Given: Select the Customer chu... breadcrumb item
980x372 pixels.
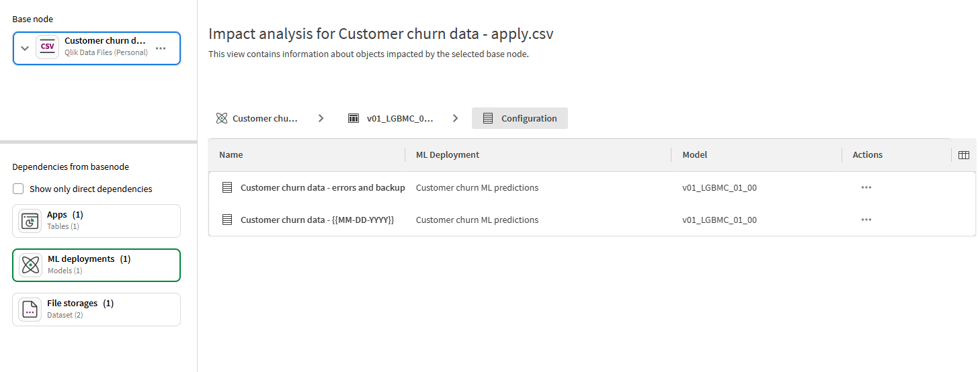Looking at the screenshot, I should [257, 118].
